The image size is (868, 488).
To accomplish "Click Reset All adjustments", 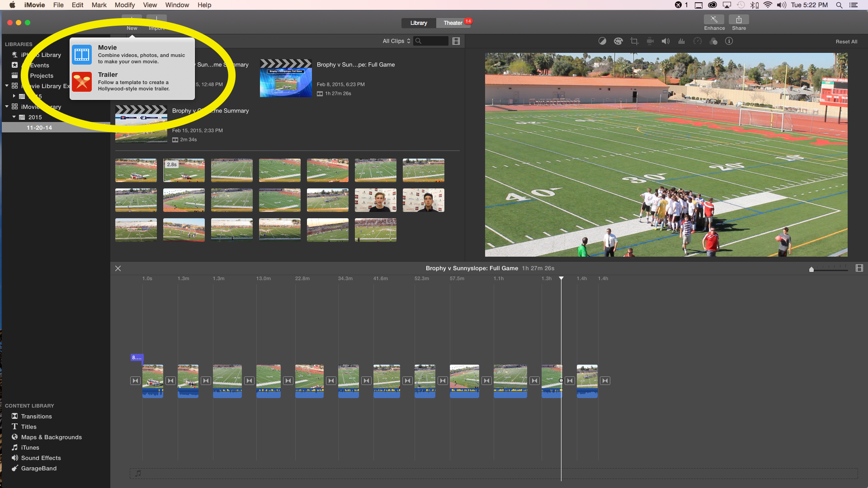I will 846,42.
